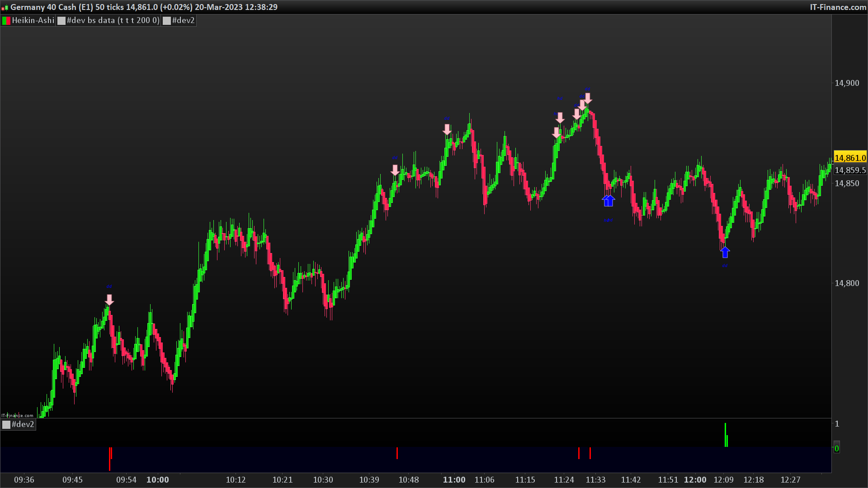Viewport: 868px width, 488px height.
Task: Click the candlestick icon beside Germany 40 Cash
Action: (x=5, y=8)
